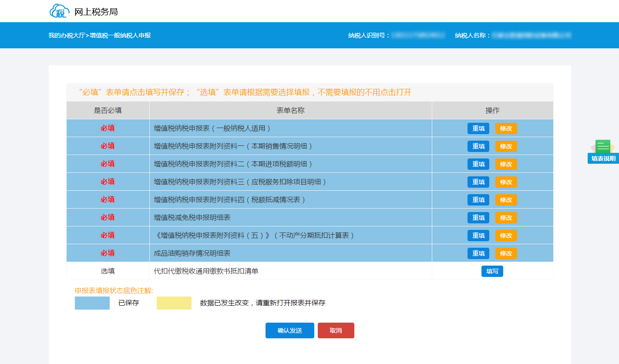The width and height of the screenshot is (619, 364).
Task: Select the 成品油购销存情况明细表 form name
Action: click(192, 253)
